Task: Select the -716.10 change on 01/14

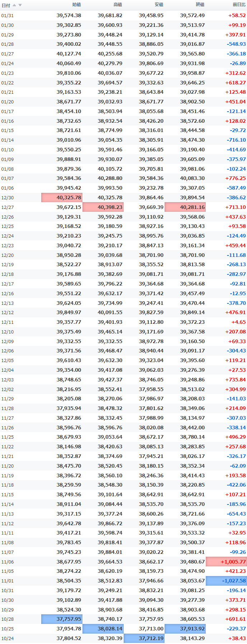Action: click(x=236, y=140)
